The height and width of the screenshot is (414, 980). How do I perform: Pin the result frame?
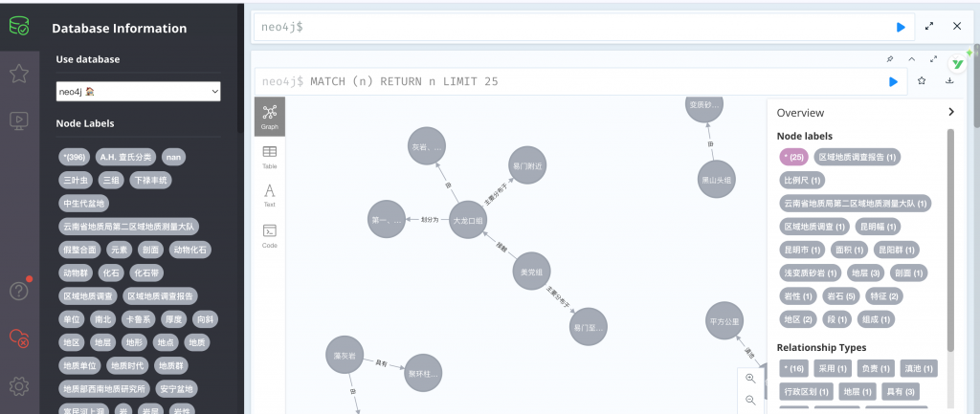(889, 59)
